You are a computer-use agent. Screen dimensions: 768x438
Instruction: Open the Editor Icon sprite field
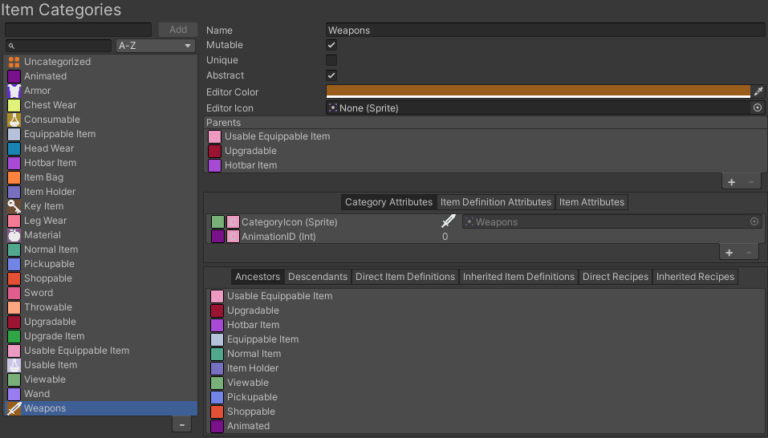pos(538,107)
